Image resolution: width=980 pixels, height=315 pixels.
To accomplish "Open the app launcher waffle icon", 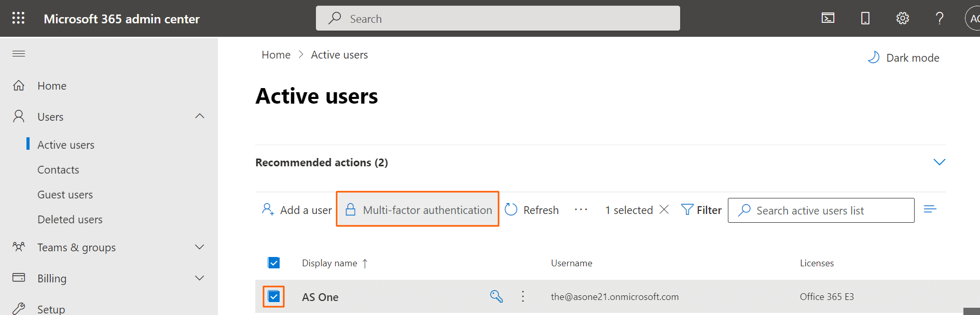I will (x=18, y=18).
